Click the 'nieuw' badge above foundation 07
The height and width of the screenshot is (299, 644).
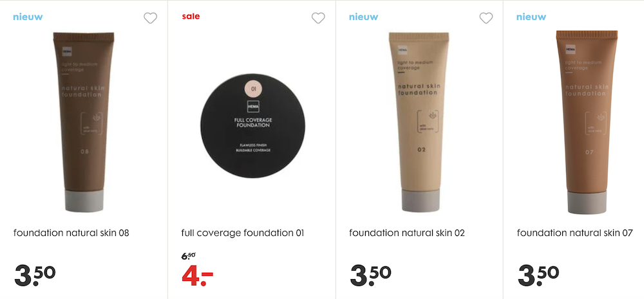531,17
